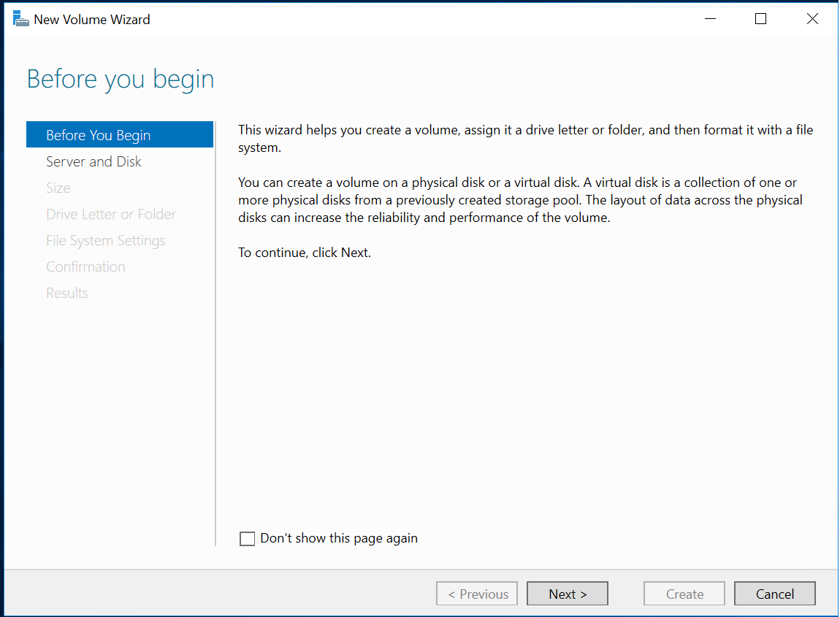Viewport: 840px width, 617px height.
Task: Select the File System Settings step
Action: (x=106, y=240)
